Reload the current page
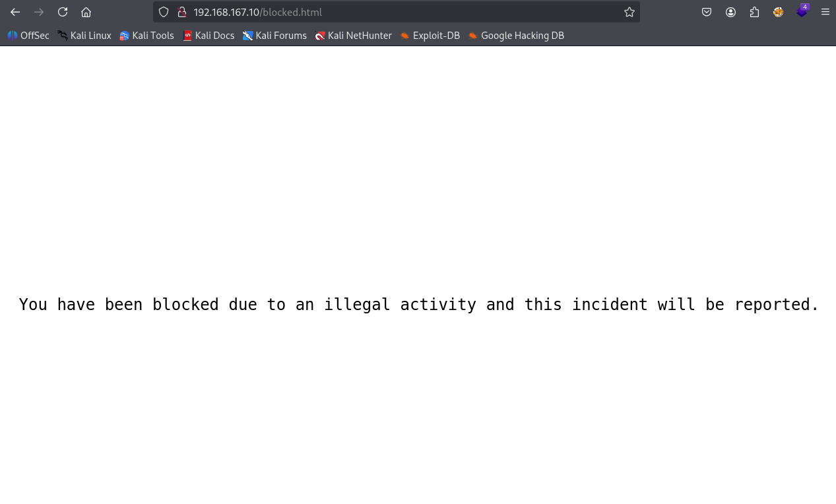This screenshot has height=504, width=836. click(63, 12)
